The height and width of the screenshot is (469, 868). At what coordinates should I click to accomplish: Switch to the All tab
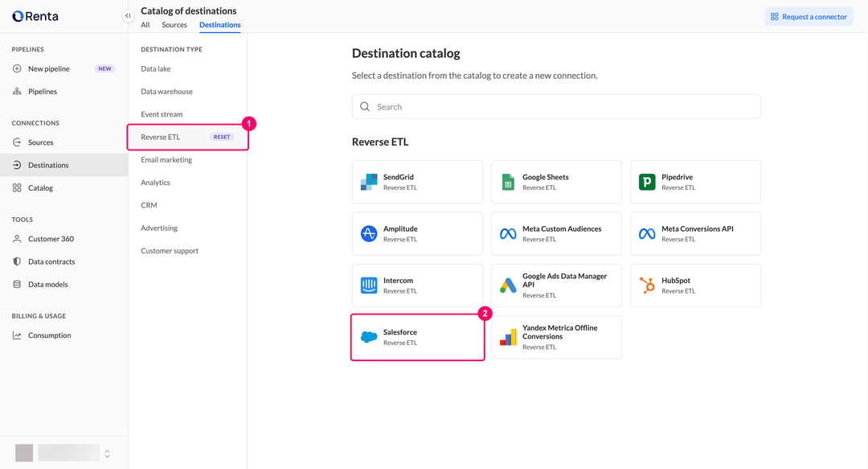click(145, 25)
